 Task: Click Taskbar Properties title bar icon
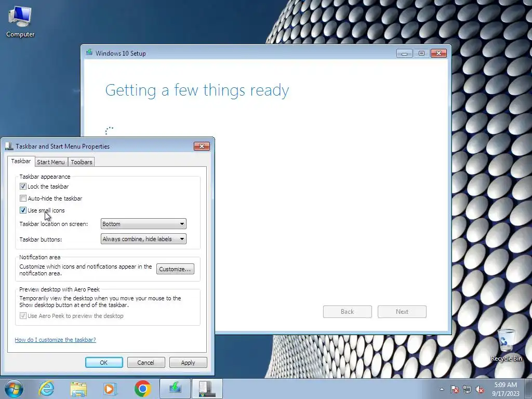click(9, 146)
